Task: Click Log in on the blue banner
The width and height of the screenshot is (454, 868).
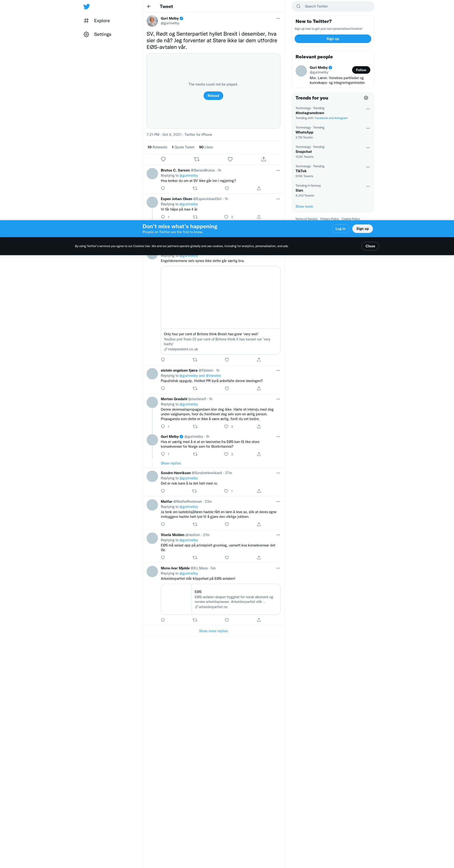Action: [x=340, y=229]
